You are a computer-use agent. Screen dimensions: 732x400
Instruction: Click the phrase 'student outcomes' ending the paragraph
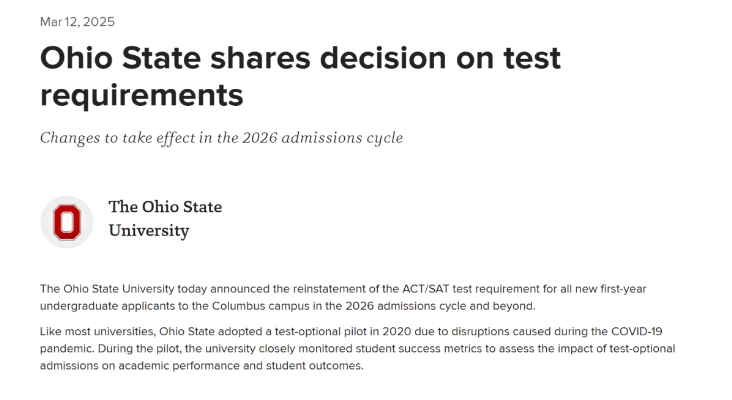(314, 365)
